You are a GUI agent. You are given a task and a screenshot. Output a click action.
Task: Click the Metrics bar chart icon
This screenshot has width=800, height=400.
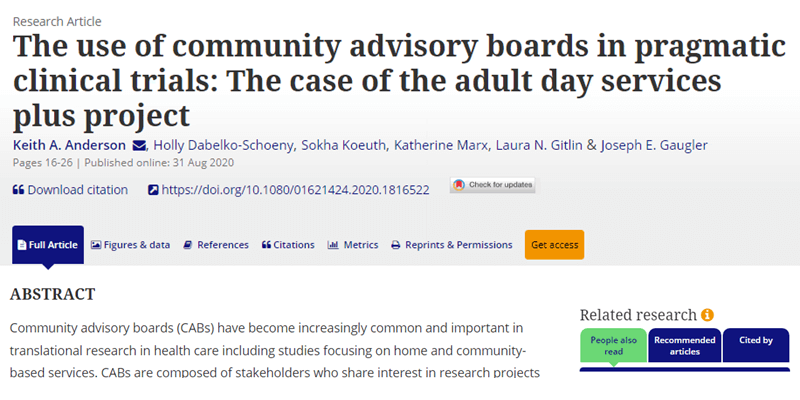[333, 245]
